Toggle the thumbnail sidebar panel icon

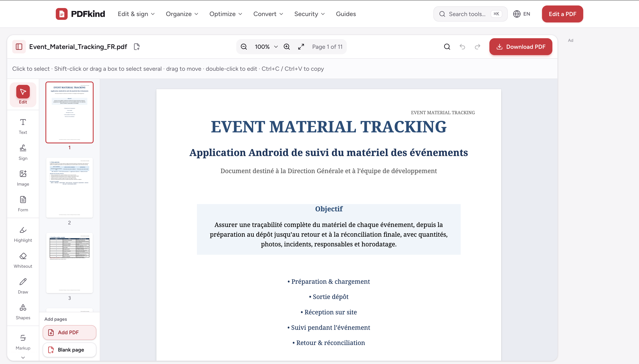click(19, 47)
